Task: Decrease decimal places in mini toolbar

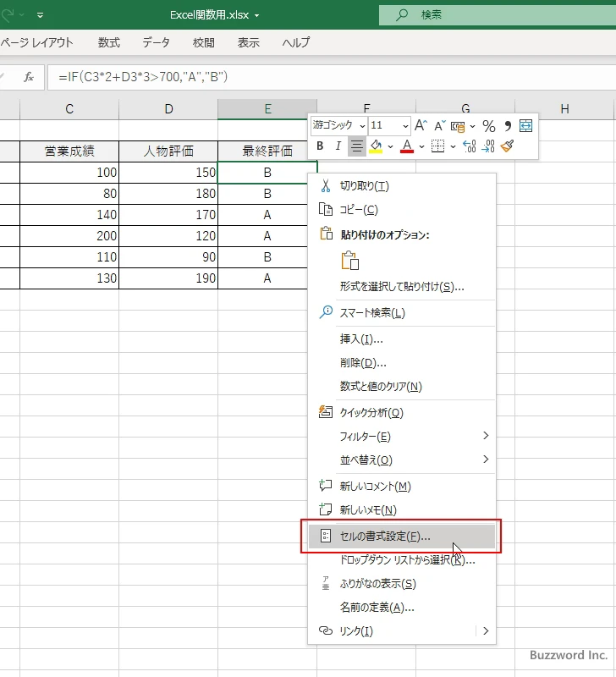Action: [x=487, y=146]
